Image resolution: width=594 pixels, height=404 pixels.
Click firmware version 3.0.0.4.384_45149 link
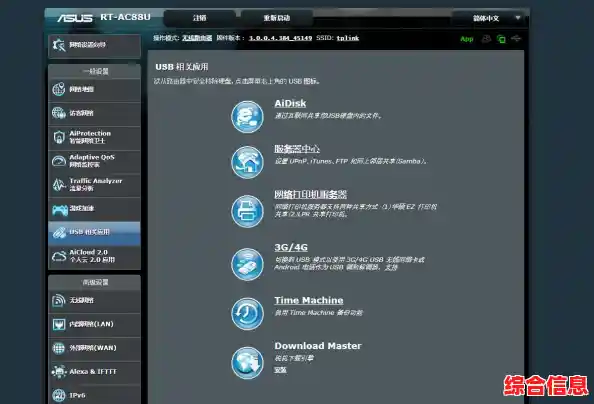(280, 38)
